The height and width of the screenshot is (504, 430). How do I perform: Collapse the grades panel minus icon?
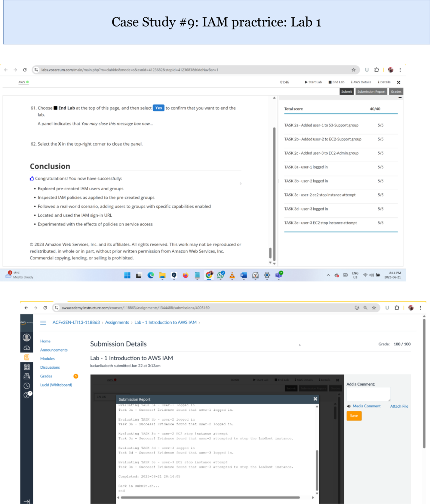coord(400,98)
